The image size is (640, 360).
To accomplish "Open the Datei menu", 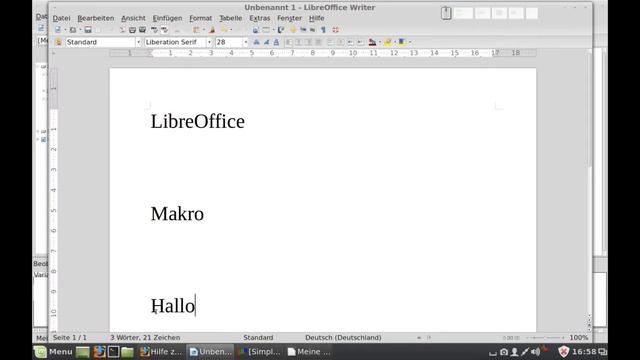I will tap(61, 18).
